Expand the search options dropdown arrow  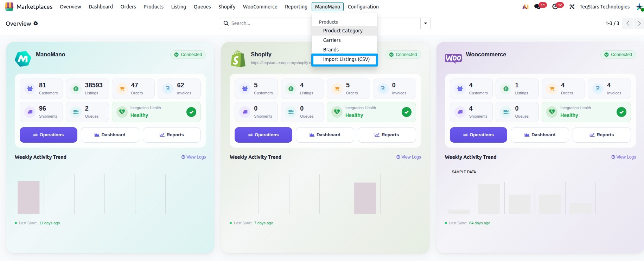coord(426,23)
